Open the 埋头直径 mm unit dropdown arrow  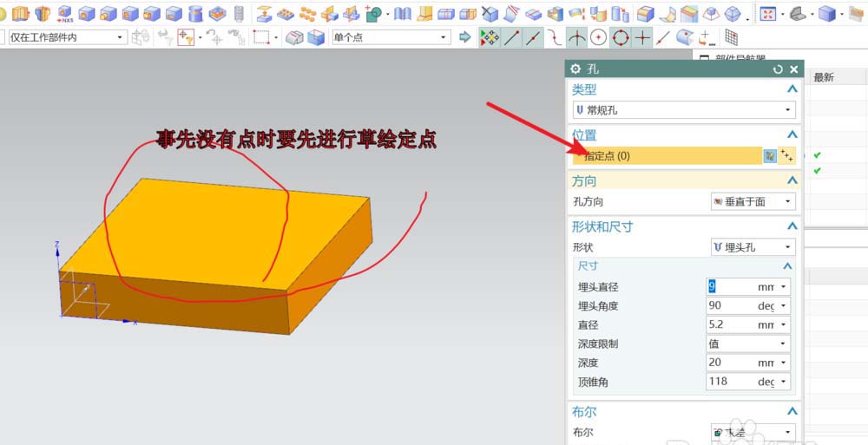[x=783, y=287]
